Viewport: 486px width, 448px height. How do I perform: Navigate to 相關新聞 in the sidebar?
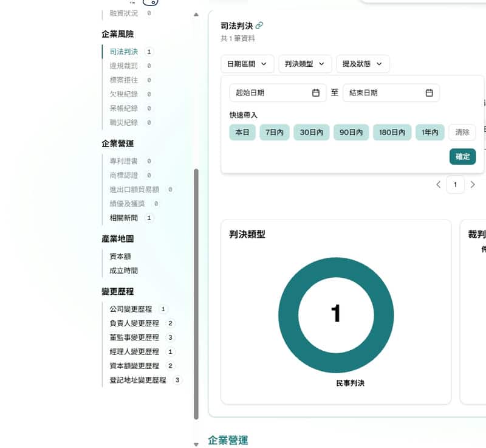123,218
